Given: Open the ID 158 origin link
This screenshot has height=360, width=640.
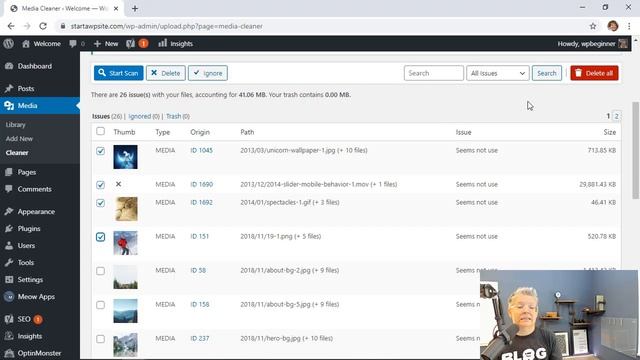Looking at the screenshot, I should tap(200, 304).
